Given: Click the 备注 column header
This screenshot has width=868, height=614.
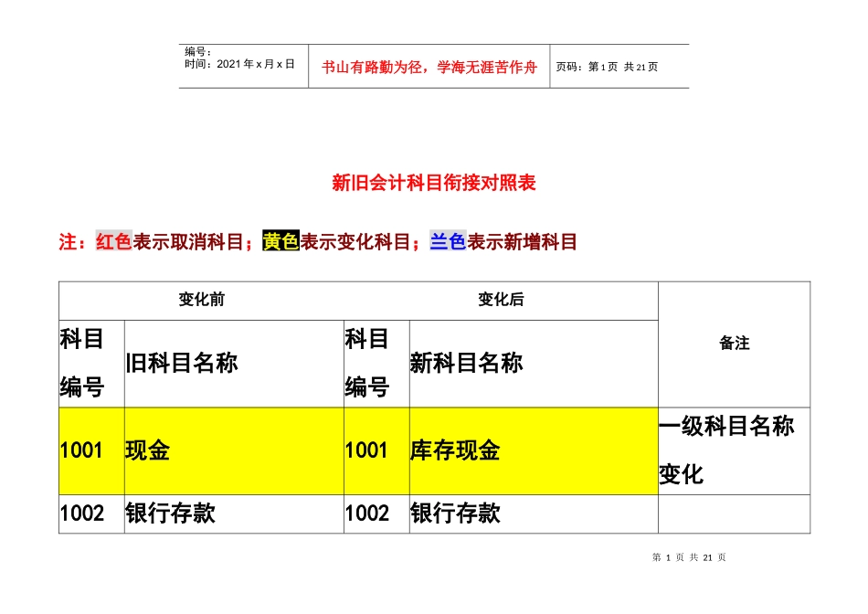Looking at the screenshot, I should point(735,344).
